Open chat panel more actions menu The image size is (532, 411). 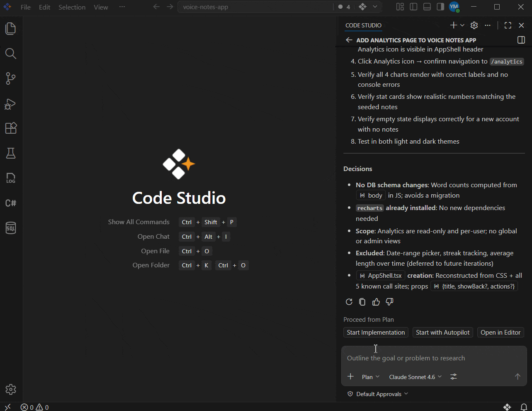point(488,25)
